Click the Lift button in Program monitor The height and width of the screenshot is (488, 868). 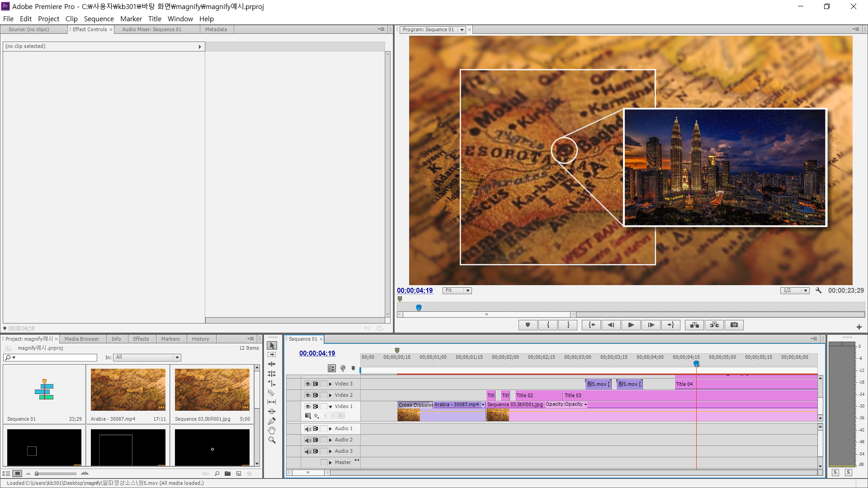tap(694, 325)
